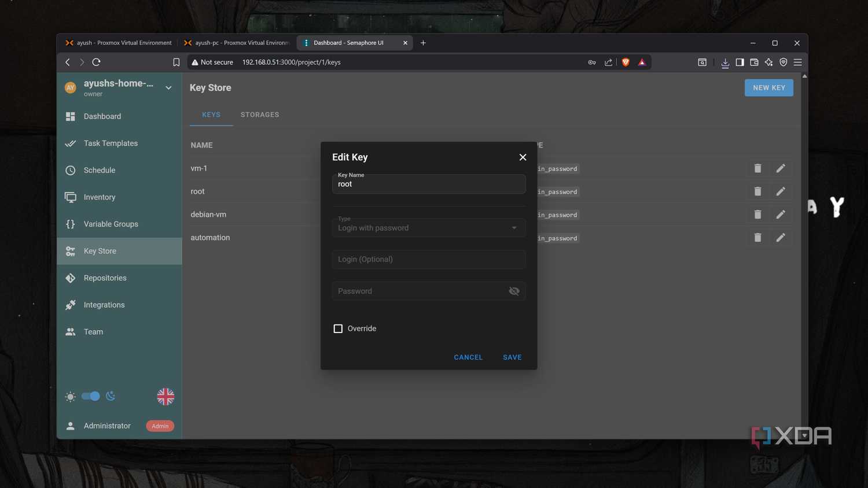Select the Key Store sidebar item
Viewport: 868px width, 488px height.
click(x=119, y=251)
